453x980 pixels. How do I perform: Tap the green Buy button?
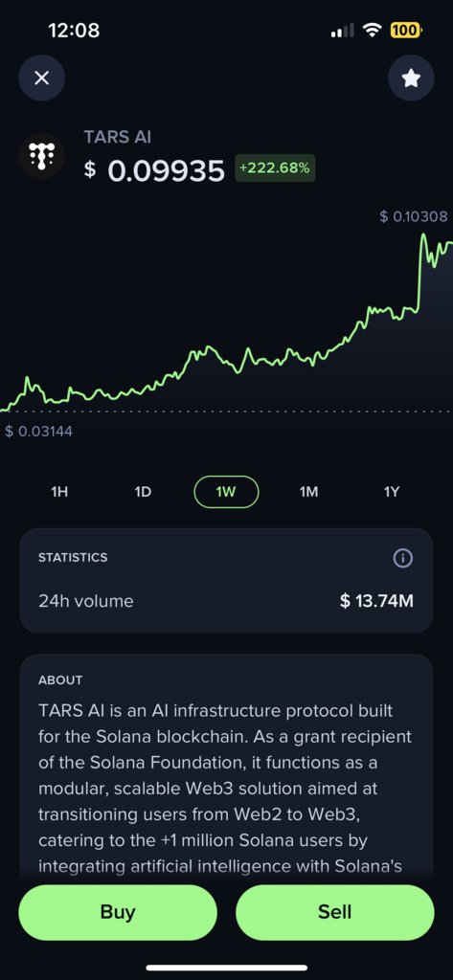click(x=118, y=912)
